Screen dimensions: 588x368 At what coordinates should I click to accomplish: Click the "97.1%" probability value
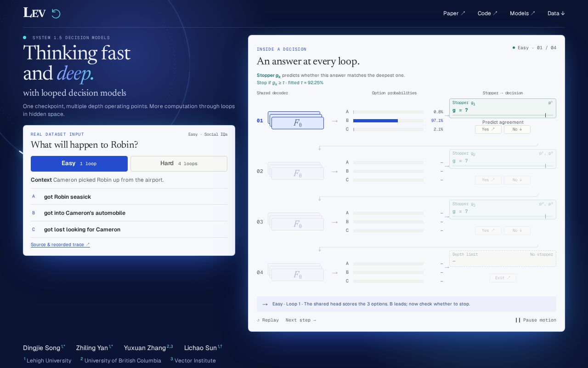click(437, 121)
